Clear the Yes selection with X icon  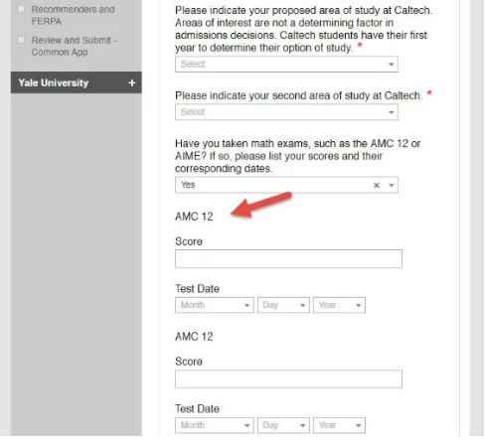pyautogui.click(x=377, y=185)
